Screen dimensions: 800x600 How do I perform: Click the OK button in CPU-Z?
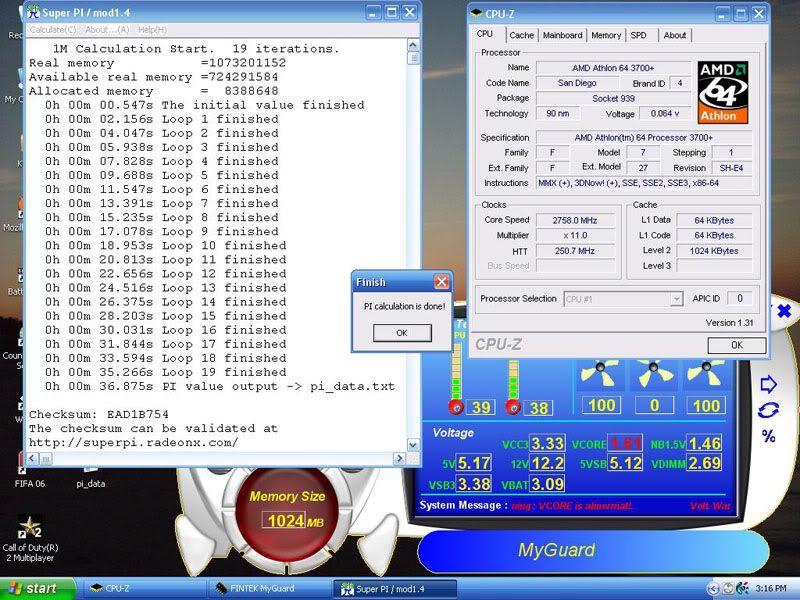tap(737, 345)
